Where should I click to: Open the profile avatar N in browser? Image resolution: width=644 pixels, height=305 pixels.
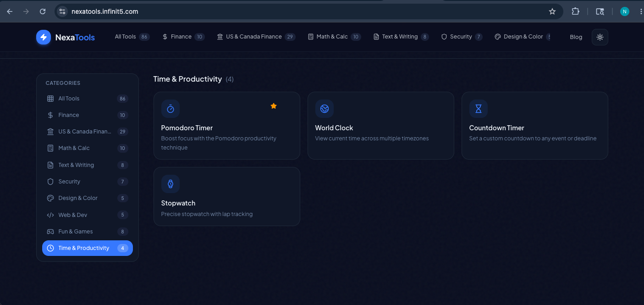click(x=625, y=11)
